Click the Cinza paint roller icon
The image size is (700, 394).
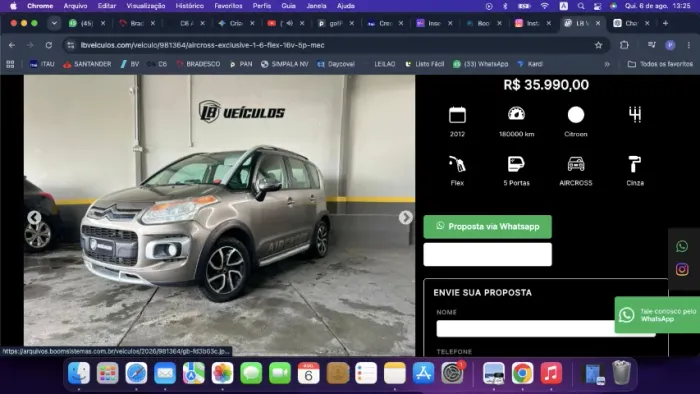pyautogui.click(x=635, y=164)
